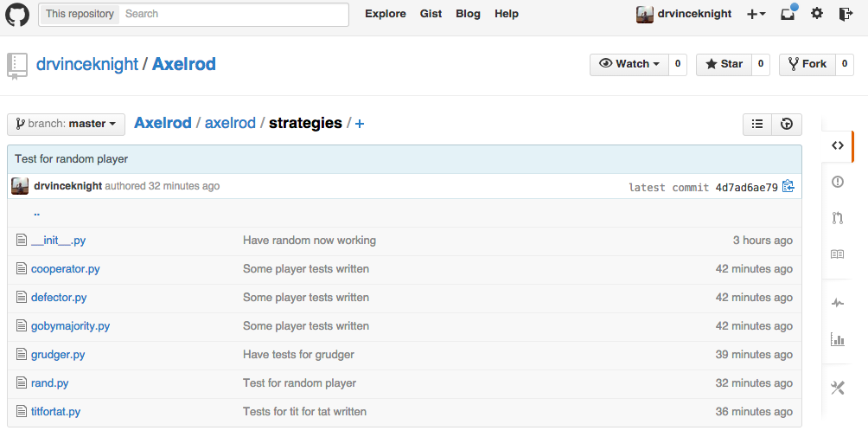Open __init__.py file

pyautogui.click(x=58, y=241)
